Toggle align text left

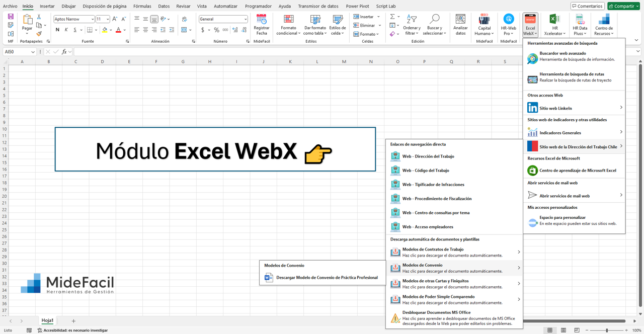(137, 30)
